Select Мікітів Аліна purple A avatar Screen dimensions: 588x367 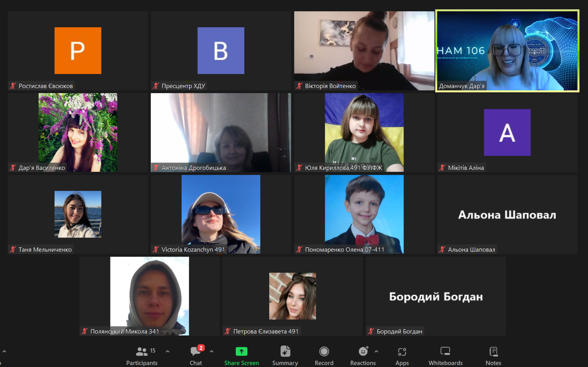coord(507,132)
